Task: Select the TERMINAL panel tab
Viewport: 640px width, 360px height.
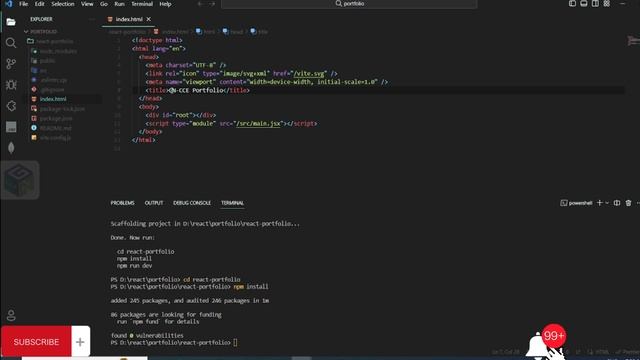Action: pyautogui.click(x=232, y=203)
